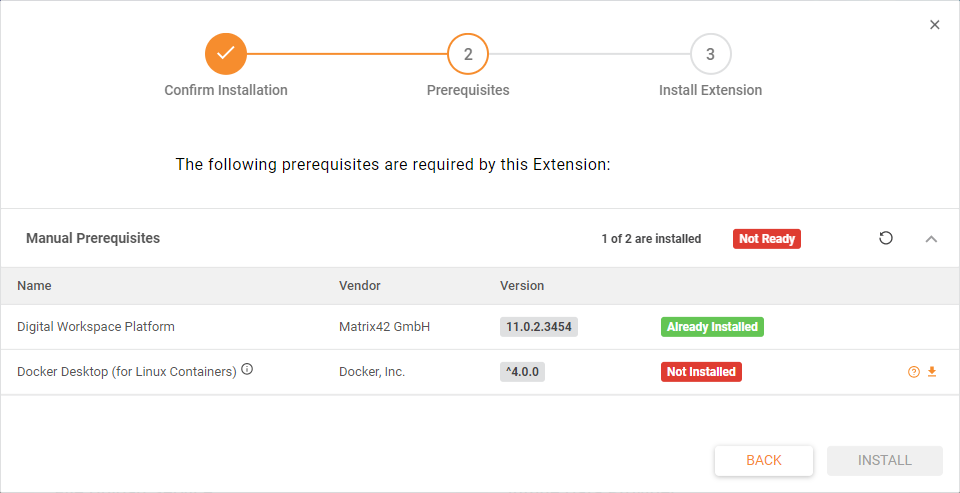The image size is (960, 493).
Task: Collapse the Manual Prerequisites section
Action: click(931, 239)
